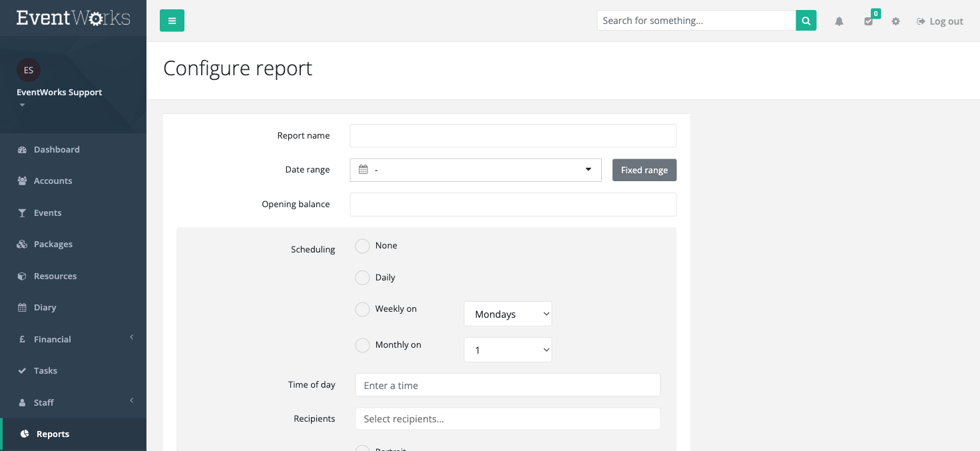Open settings gear icon in header
This screenshot has height=451, width=980.
895,21
